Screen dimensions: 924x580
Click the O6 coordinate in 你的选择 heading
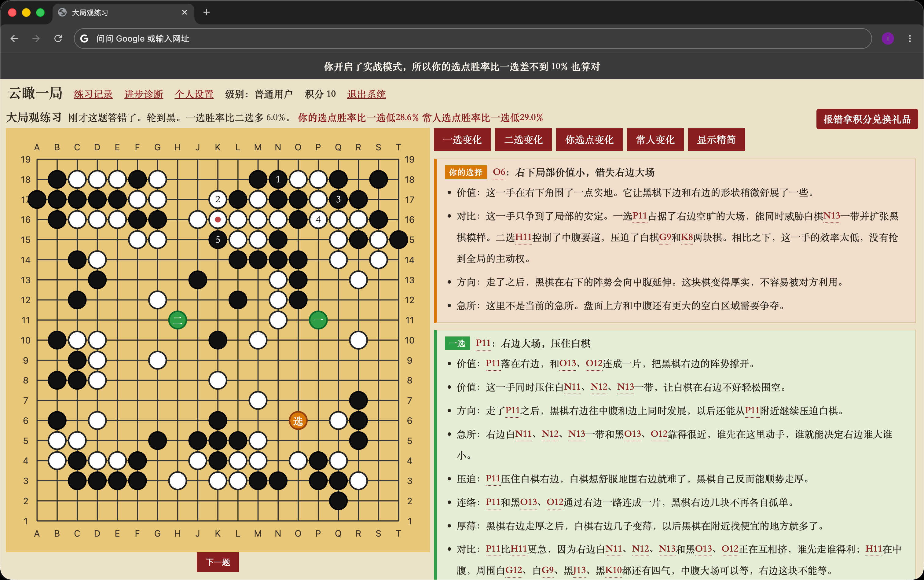pos(499,172)
